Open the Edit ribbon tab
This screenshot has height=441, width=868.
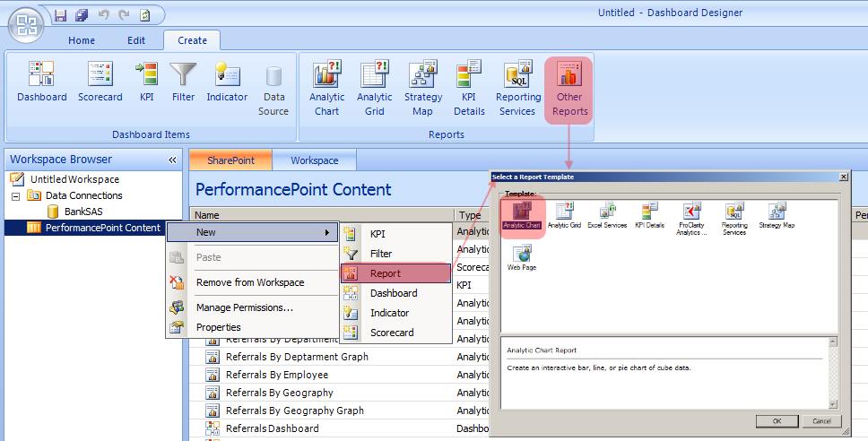(x=136, y=40)
